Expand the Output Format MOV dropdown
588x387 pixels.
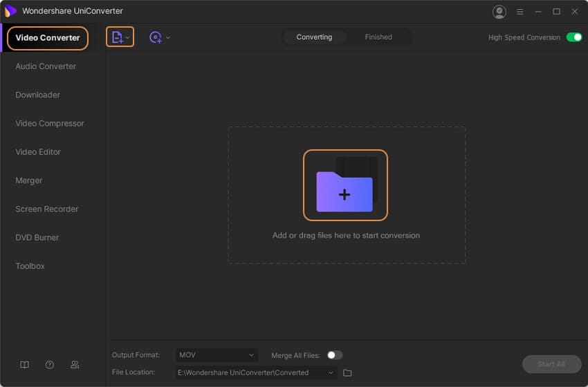[217, 355]
